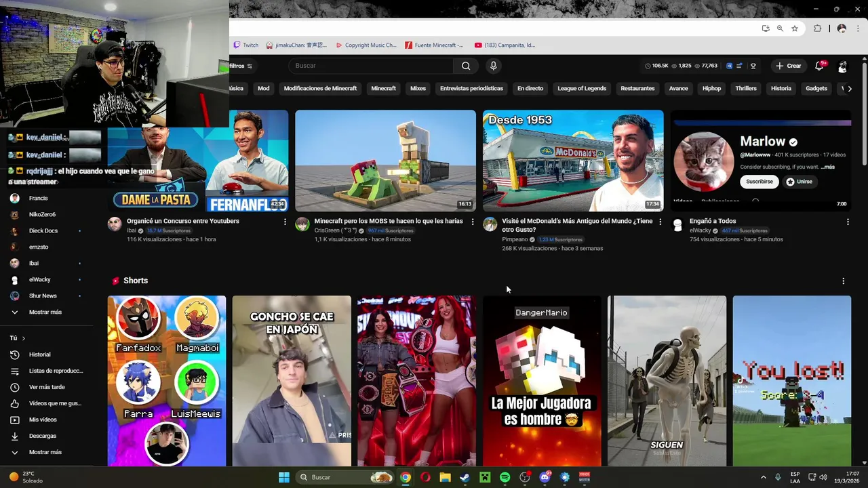Open Minecraft MOBS video thumbnail

pos(385,161)
